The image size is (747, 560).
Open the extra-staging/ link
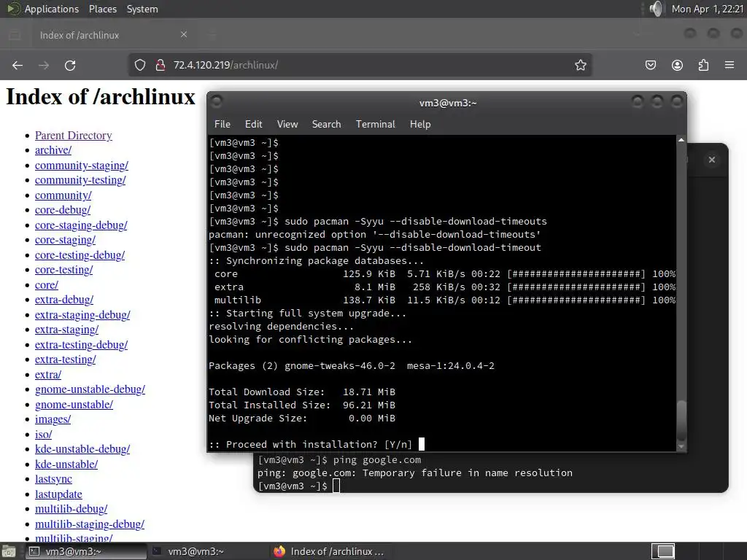(66, 330)
